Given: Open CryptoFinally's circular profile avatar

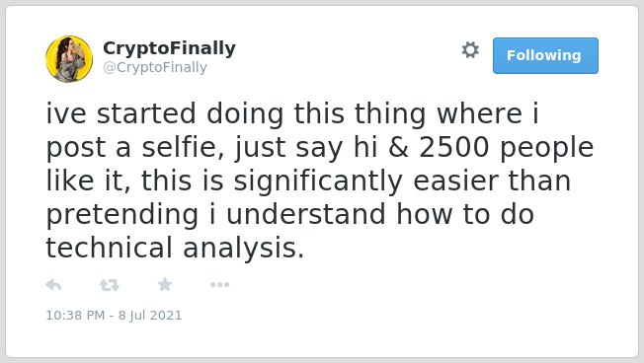Looking at the screenshot, I should (69, 59).
